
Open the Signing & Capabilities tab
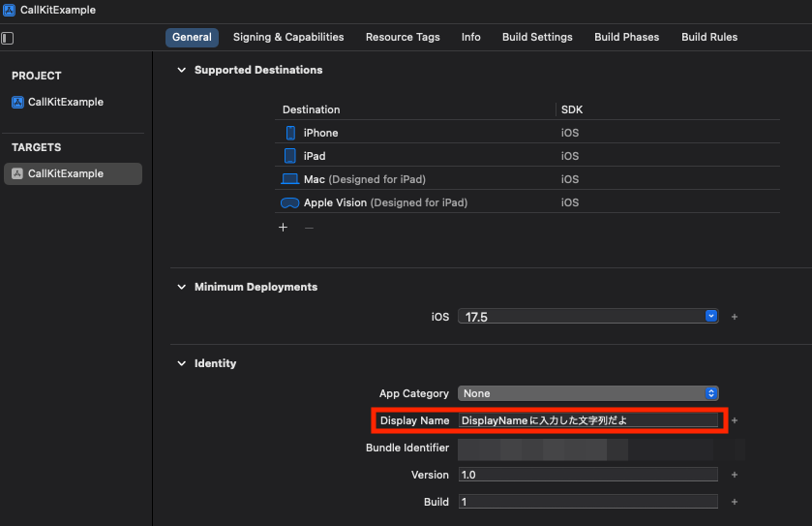click(x=288, y=37)
